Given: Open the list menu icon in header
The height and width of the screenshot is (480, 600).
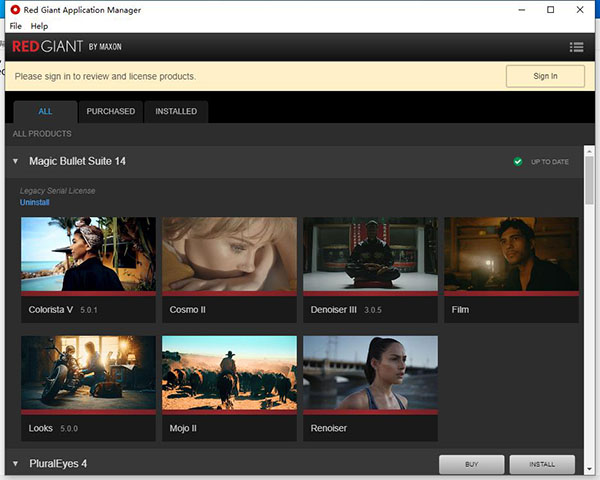Looking at the screenshot, I should [576, 47].
